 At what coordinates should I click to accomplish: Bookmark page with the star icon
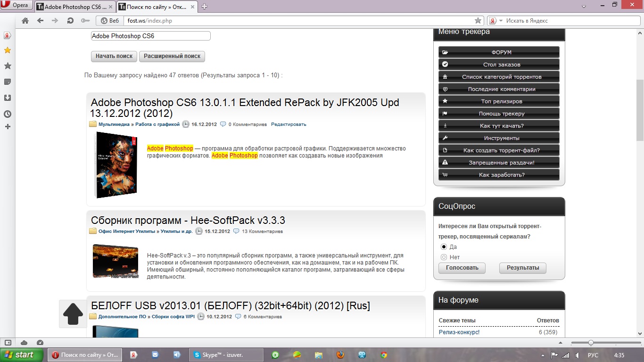point(478,21)
